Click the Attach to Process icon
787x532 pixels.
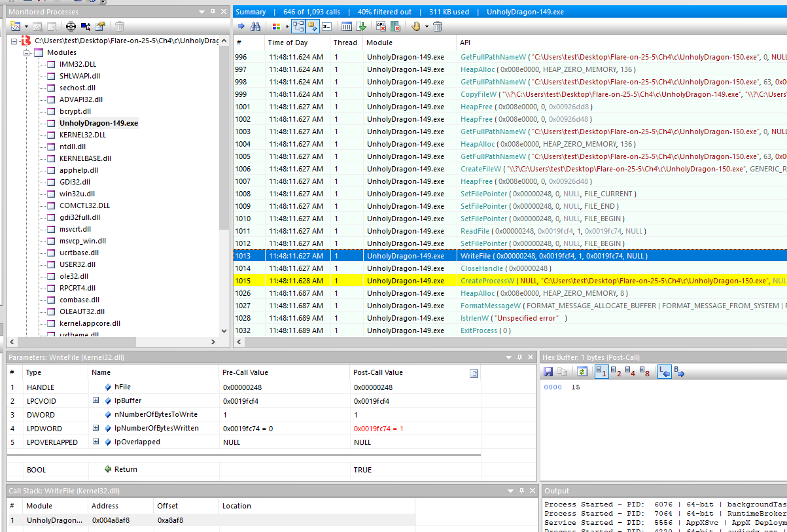pyautogui.click(x=85, y=26)
